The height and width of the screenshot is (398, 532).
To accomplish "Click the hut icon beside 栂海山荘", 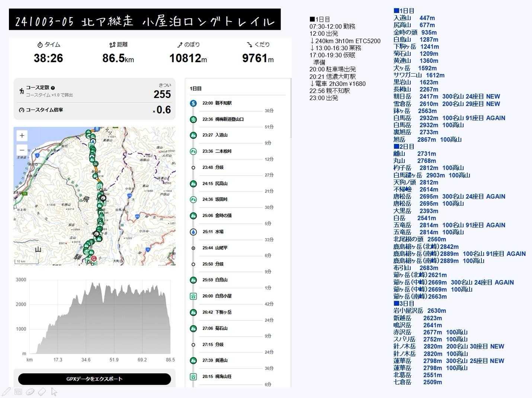I will (x=193, y=377).
